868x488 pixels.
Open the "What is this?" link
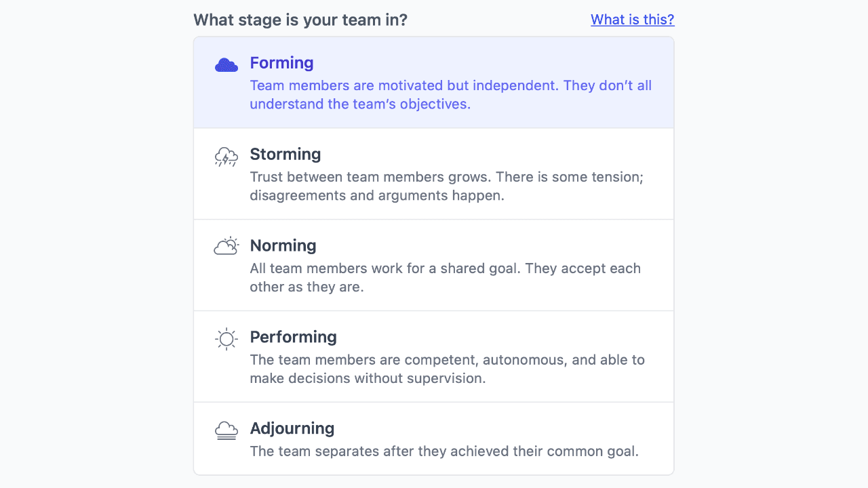(632, 20)
